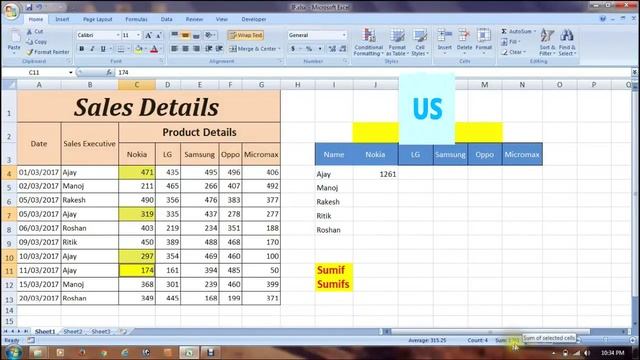
Task: Toggle Bottom Align
Action: [x=196, y=36]
